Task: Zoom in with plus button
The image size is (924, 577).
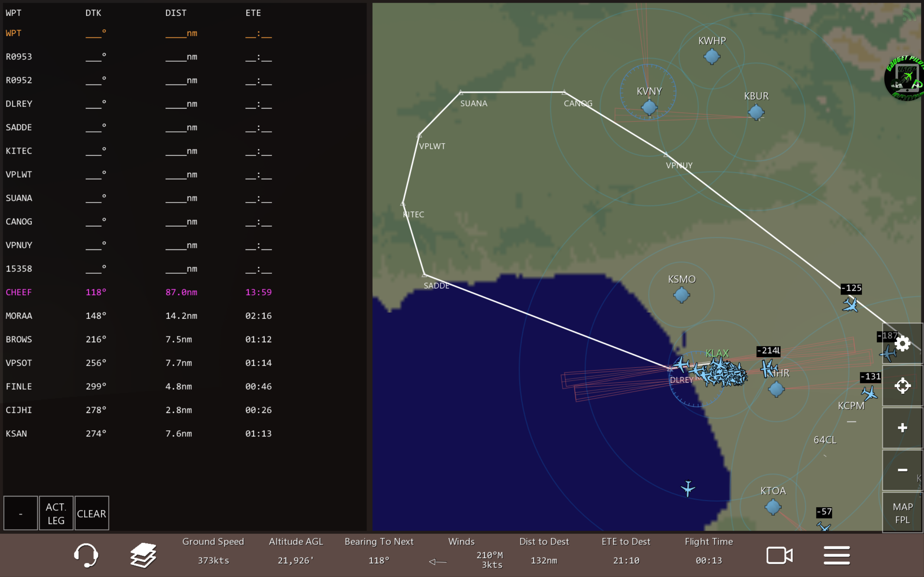Action: (x=902, y=428)
